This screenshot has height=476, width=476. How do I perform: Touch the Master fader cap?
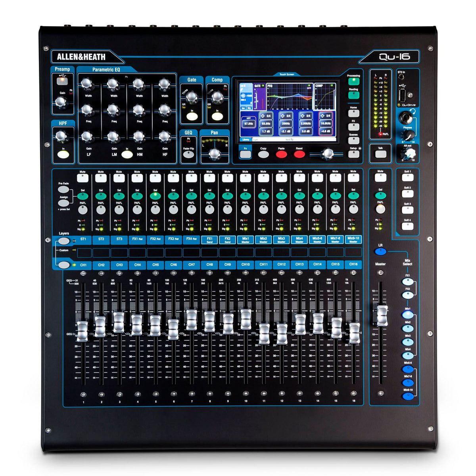(x=382, y=316)
